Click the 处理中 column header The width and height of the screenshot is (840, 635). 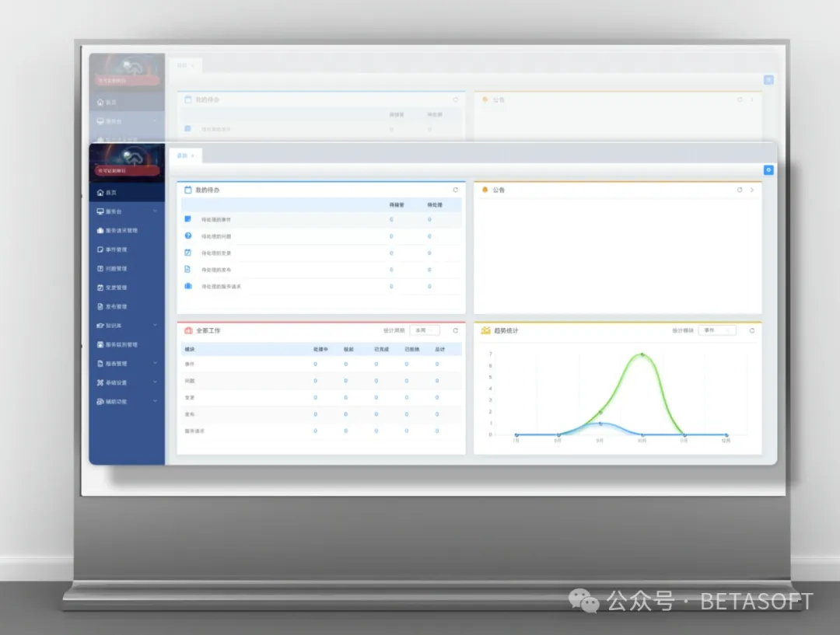pos(320,349)
